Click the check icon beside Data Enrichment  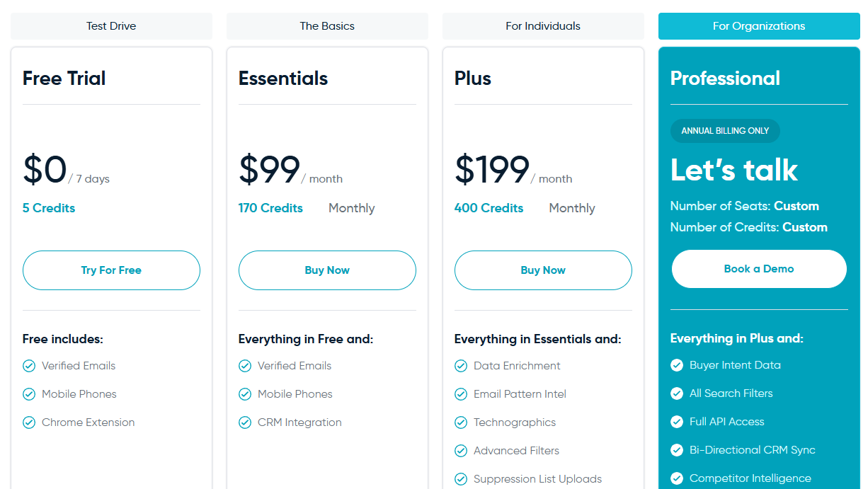click(461, 366)
